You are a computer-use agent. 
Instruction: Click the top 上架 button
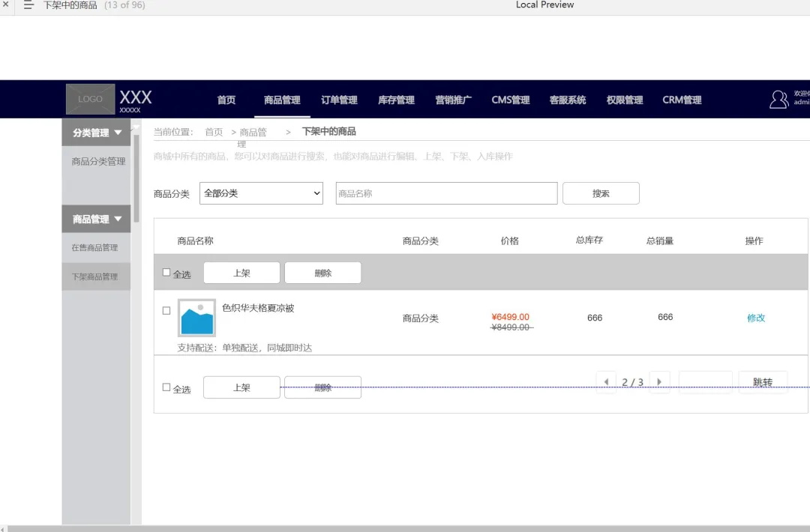pos(241,273)
